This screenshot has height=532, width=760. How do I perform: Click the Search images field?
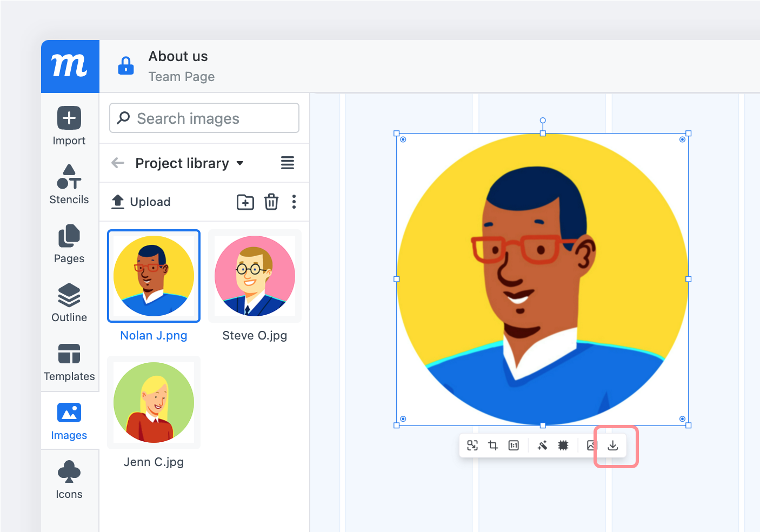tap(204, 118)
